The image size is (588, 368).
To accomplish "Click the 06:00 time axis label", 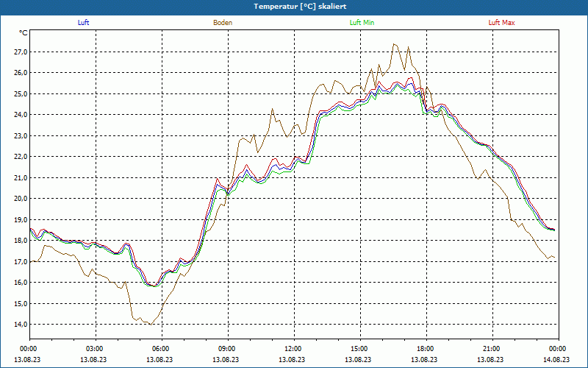I will 160,349.
